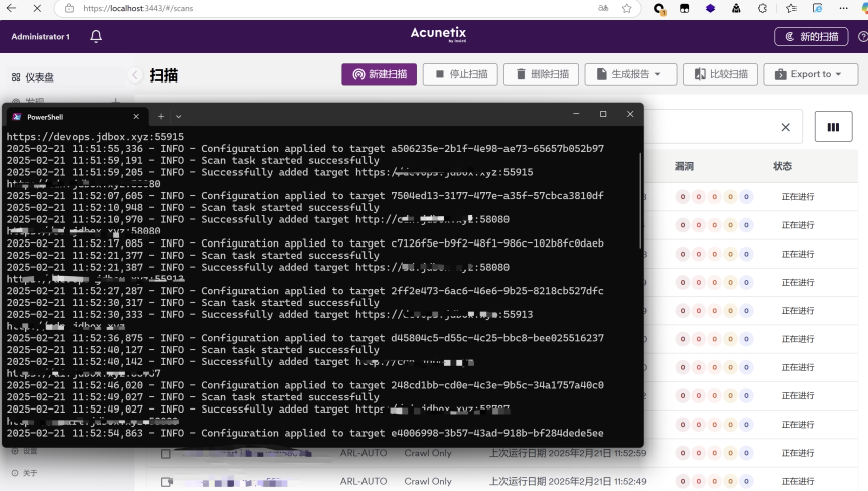Start a scan with the 新建扫描 button
The width and height of the screenshot is (868, 491).
pos(379,74)
